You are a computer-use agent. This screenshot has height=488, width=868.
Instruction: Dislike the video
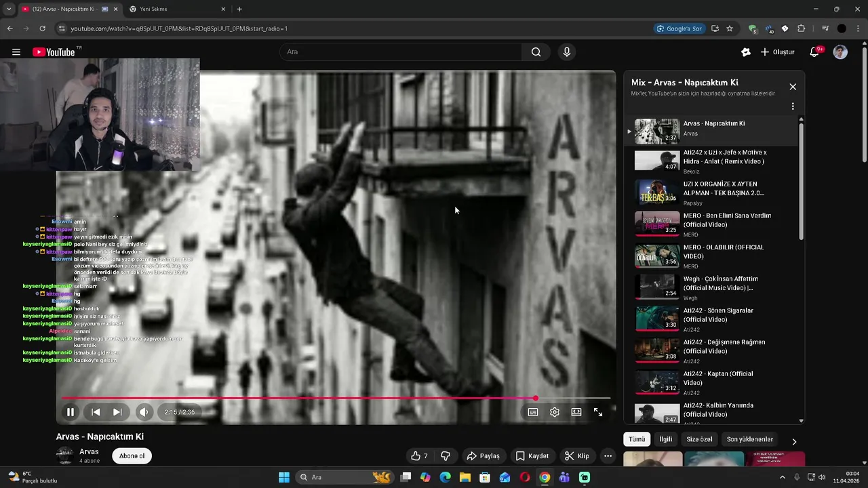pyautogui.click(x=446, y=456)
